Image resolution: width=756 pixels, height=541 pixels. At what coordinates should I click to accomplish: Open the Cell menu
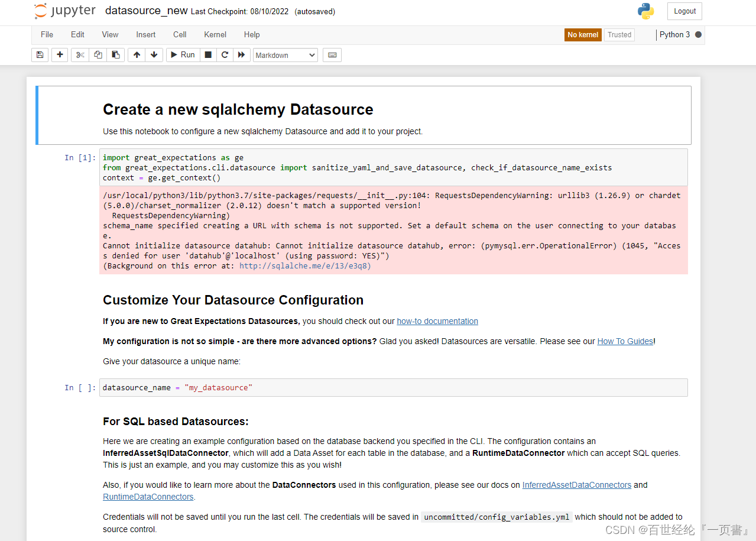tap(180, 35)
